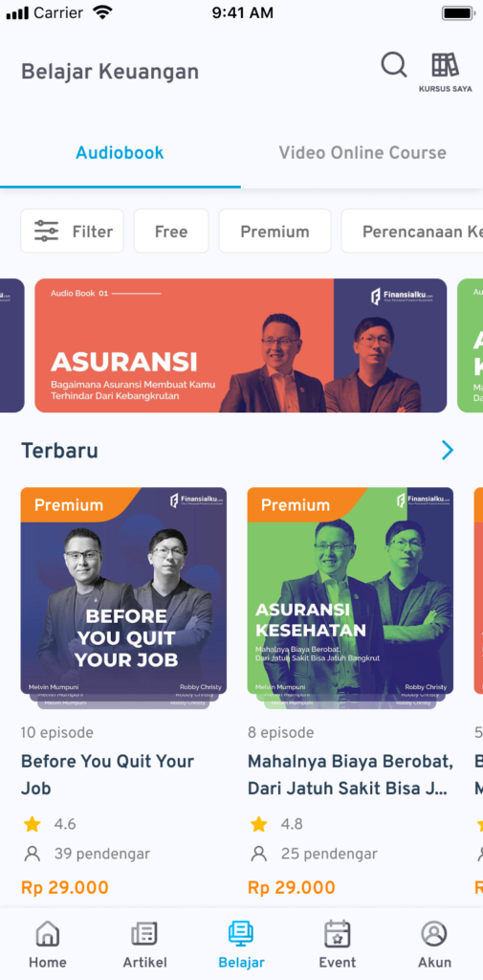Toggle the Perencanaan filter chip
Viewport: 483px width, 980px height.
tap(412, 232)
